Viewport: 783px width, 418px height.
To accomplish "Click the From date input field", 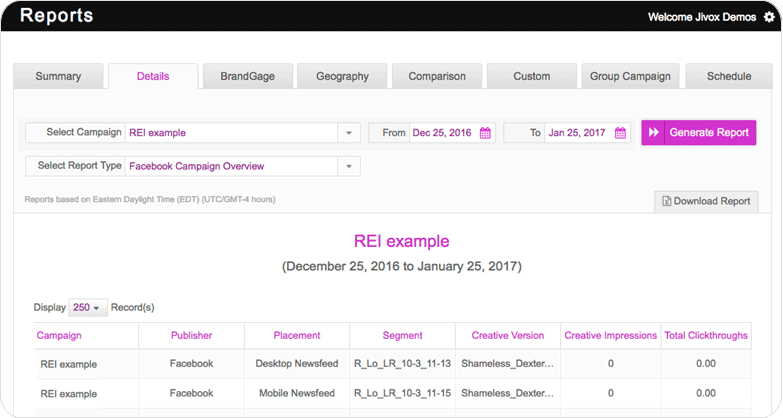I will click(x=443, y=133).
